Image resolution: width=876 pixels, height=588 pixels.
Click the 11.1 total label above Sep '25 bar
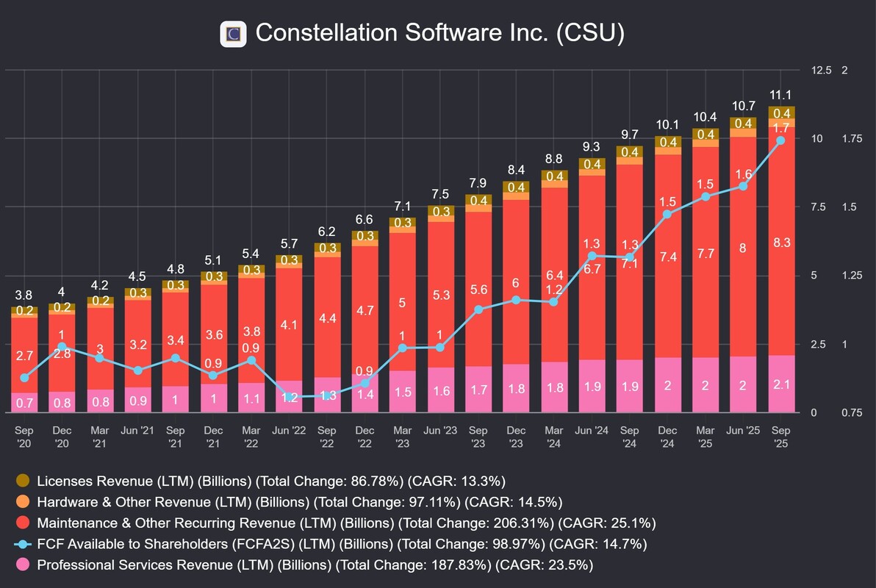tap(781, 95)
